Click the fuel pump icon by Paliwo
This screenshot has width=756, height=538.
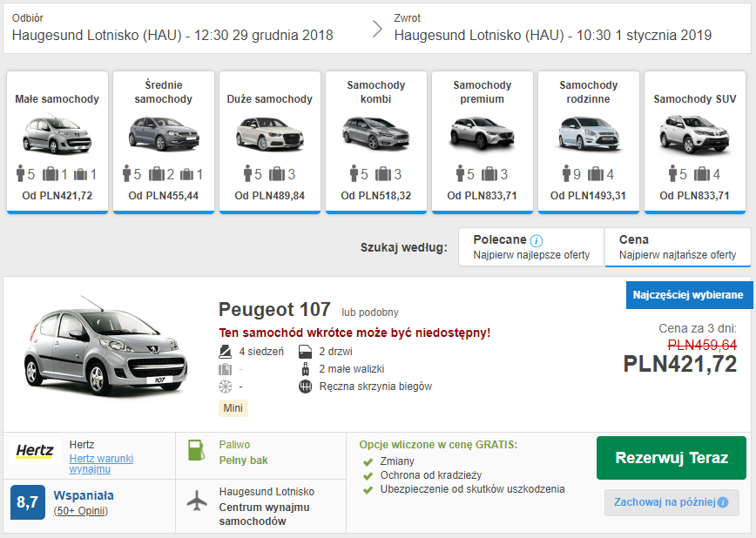click(197, 451)
